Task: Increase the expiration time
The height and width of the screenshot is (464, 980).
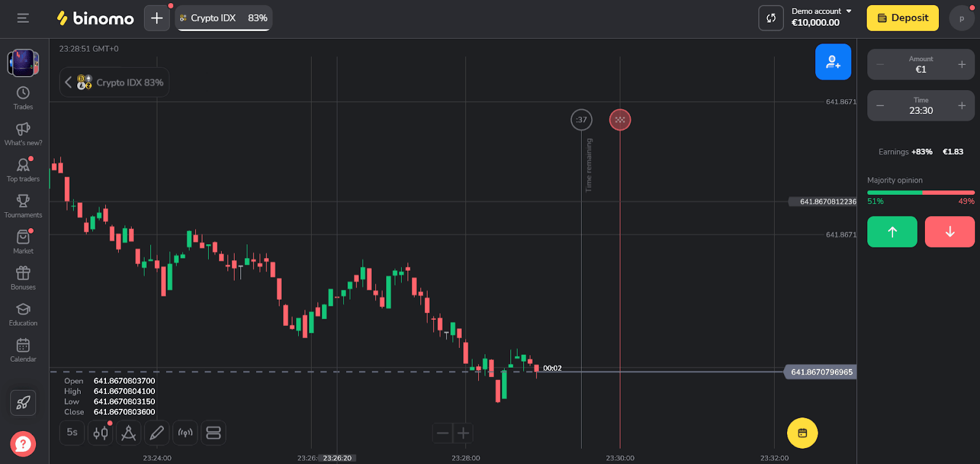Action: [962, 105]
